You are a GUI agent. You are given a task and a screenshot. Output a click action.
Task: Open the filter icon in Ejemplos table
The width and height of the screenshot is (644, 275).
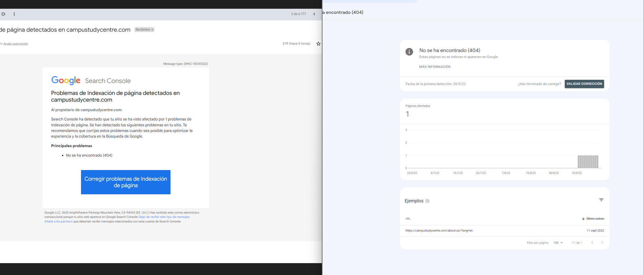(x=601, y=200)
